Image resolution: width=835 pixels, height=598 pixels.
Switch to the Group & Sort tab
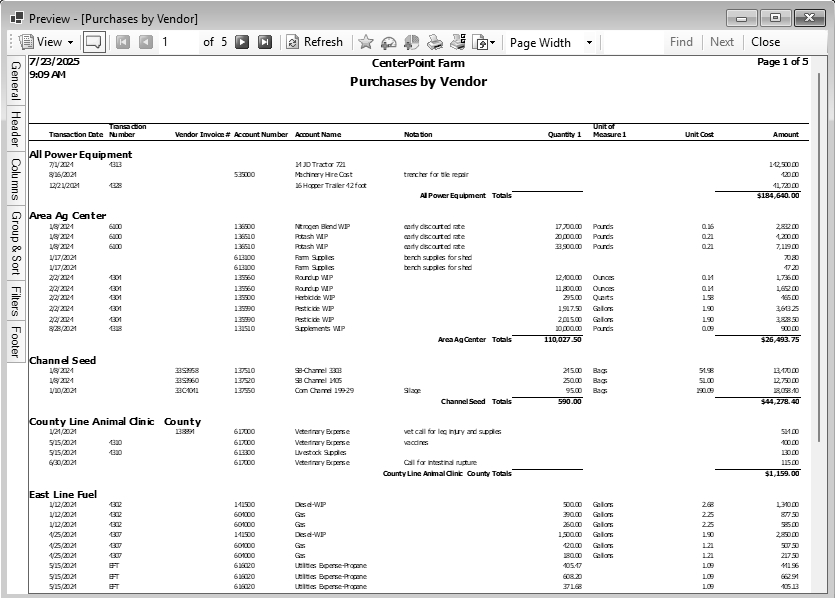click(x=15, y=243)
